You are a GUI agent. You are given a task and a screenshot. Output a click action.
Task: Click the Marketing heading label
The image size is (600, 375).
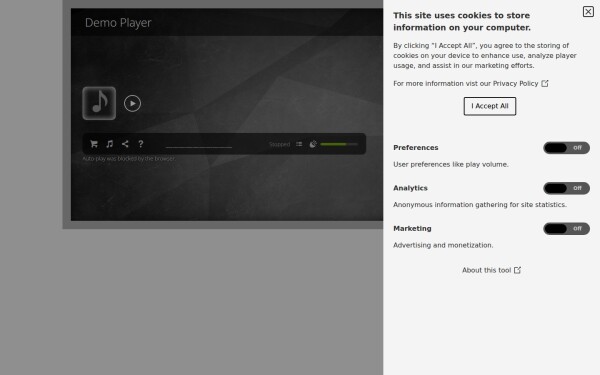click(x=412, y=228)
